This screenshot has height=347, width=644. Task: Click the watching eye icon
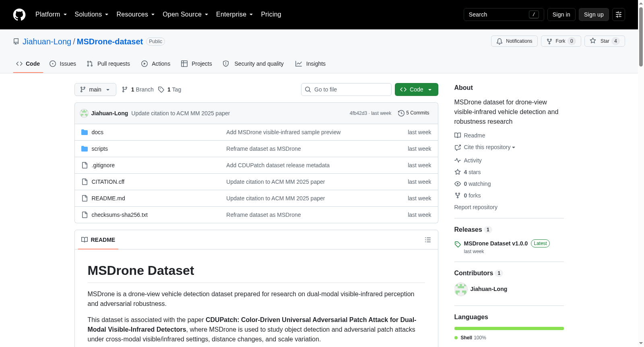458,184
